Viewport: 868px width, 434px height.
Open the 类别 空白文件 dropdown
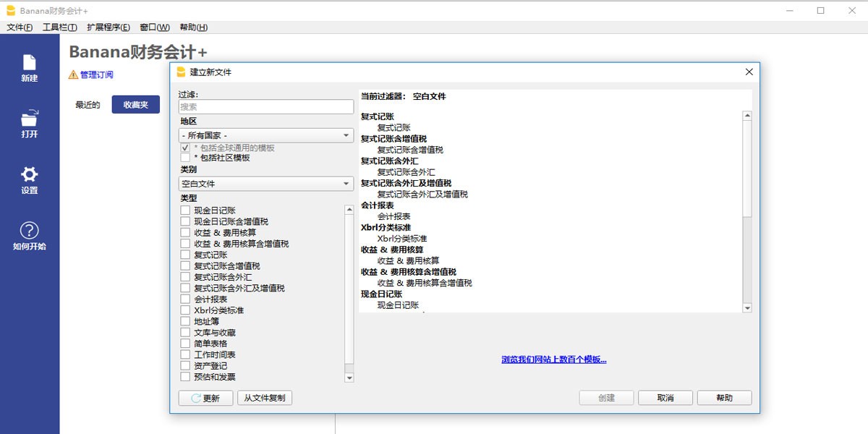(x=265, y=184)
